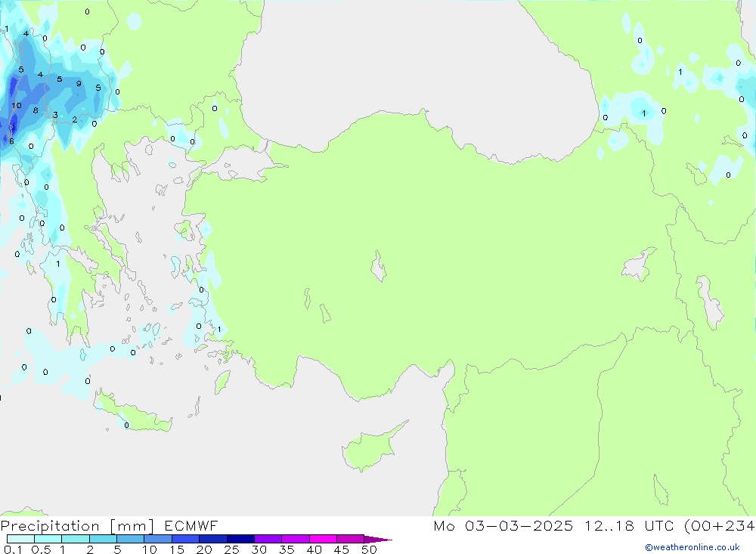Click the "20" legend tick label

click(204, 549)
